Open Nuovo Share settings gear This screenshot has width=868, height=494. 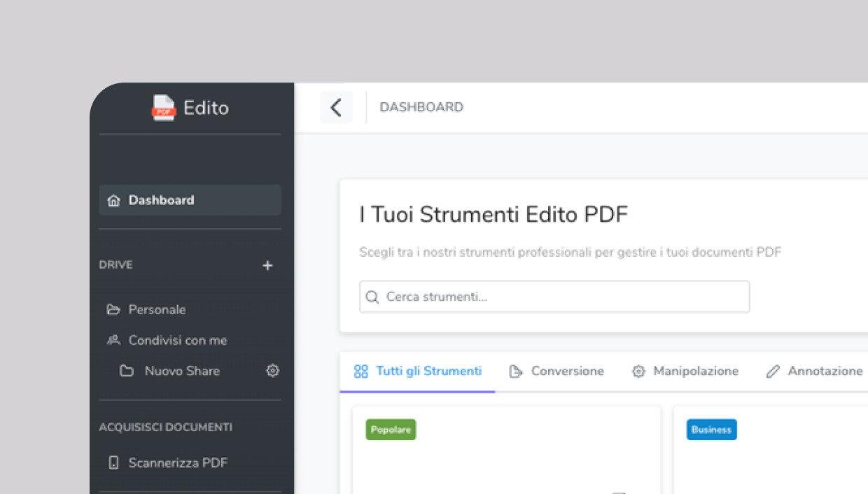tap(273, 371)
